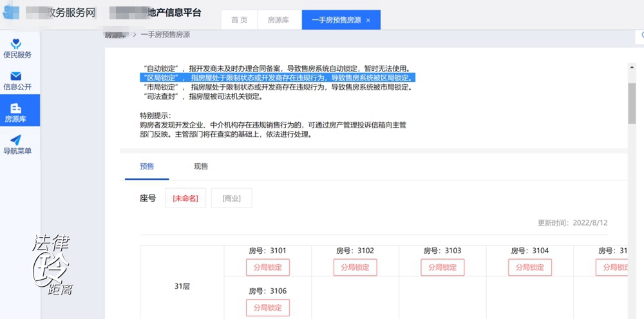Select the 房源库 sidebar icon

[x=16, y=109]
